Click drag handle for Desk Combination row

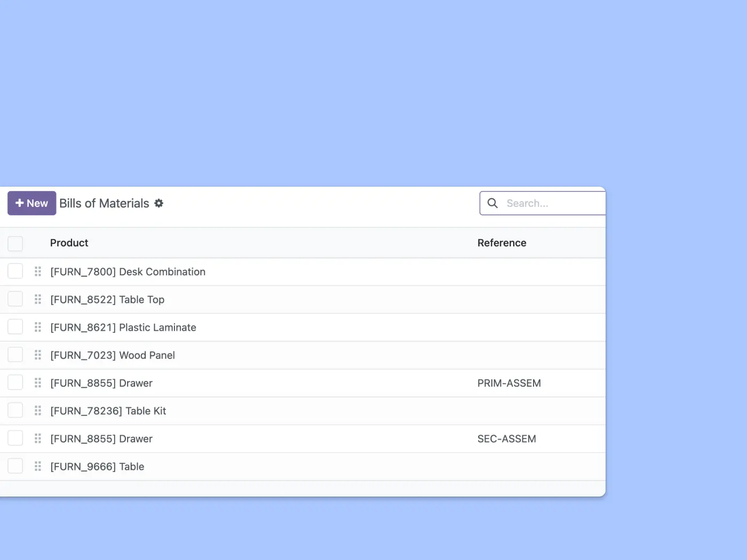pos(38,271)
